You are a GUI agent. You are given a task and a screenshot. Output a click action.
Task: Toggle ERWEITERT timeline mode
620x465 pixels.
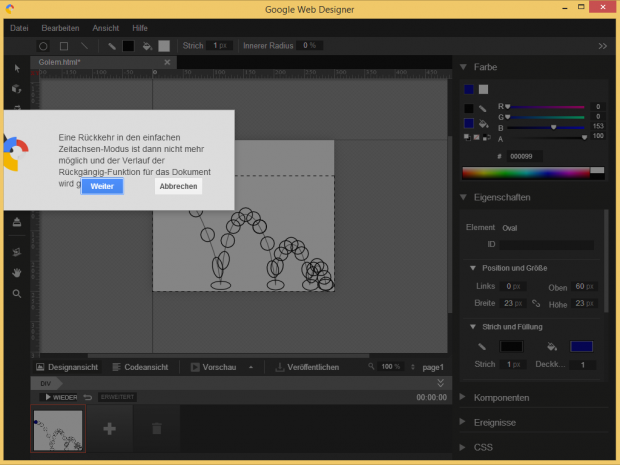coord(118,397)
